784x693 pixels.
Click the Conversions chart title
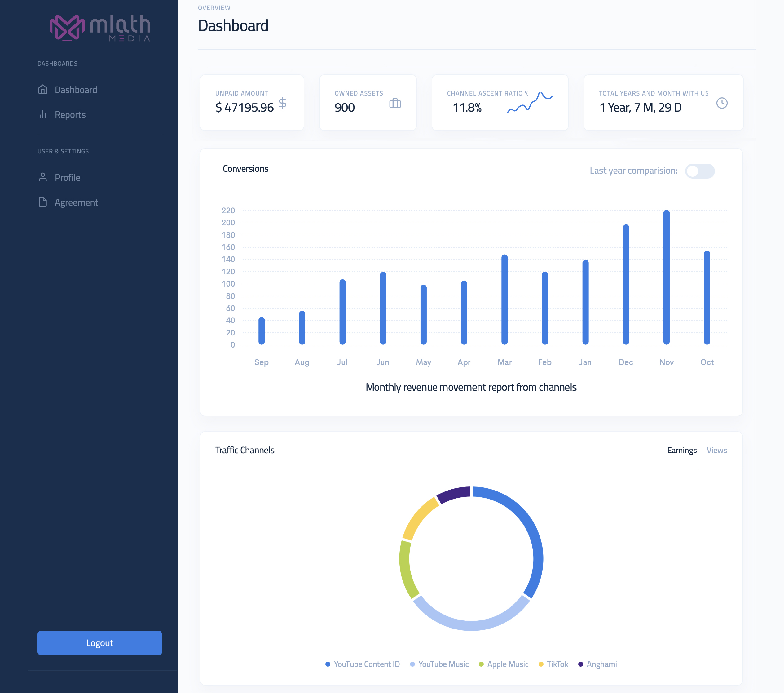coord(245,169)
